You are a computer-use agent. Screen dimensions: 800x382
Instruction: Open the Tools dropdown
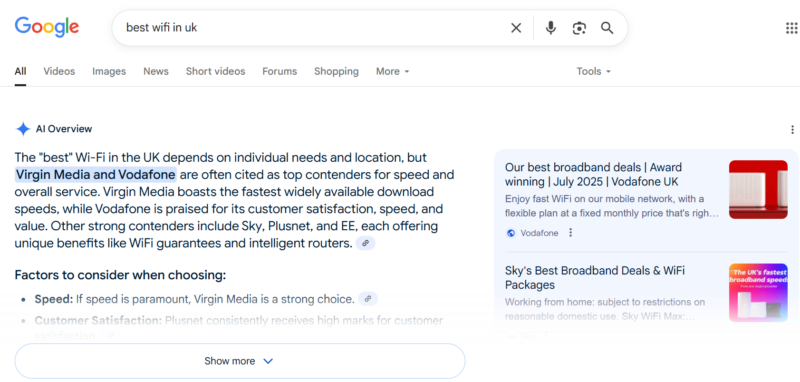coord(593,71)
